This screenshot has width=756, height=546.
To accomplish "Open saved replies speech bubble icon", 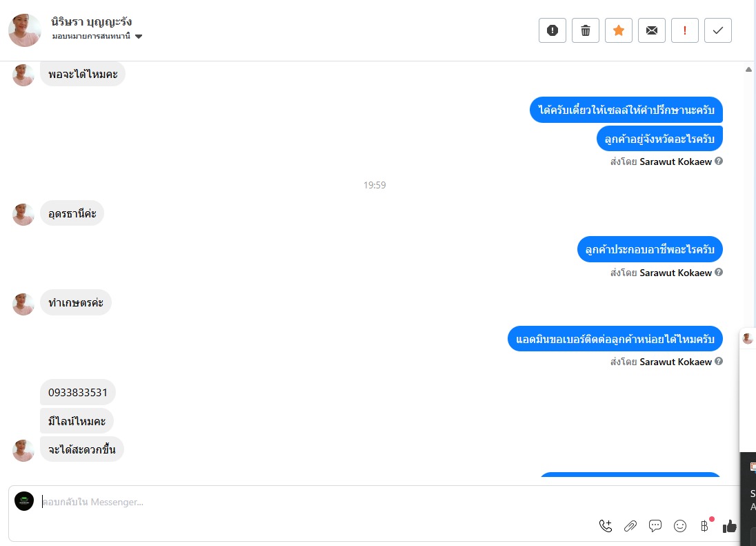I will pos(655,526).
